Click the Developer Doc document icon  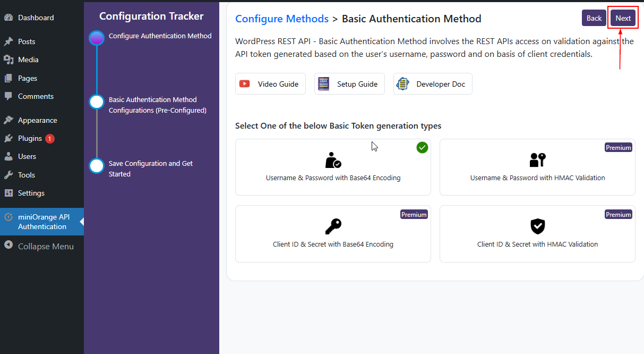tap(403, 84)
